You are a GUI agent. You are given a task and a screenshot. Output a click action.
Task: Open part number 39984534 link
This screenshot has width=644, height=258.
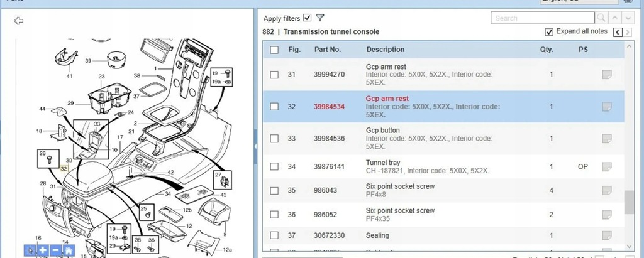coord(329,107)
